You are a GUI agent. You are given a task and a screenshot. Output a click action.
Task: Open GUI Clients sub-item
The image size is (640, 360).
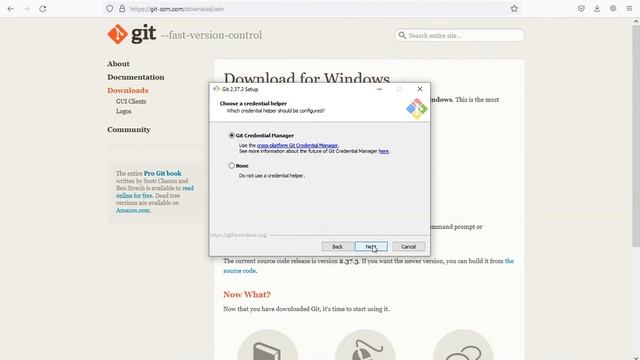pos(131,101)
